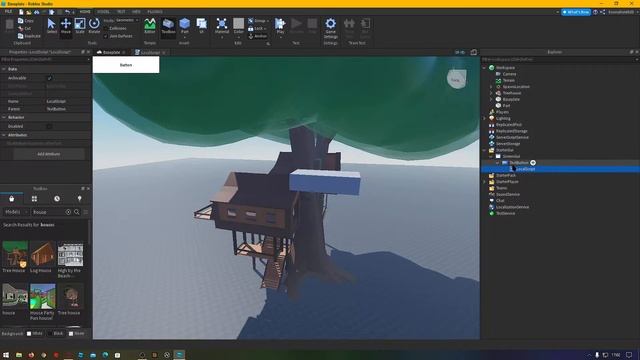Click the Toolbox search input field
640x360 pixels.
[48, 212]
